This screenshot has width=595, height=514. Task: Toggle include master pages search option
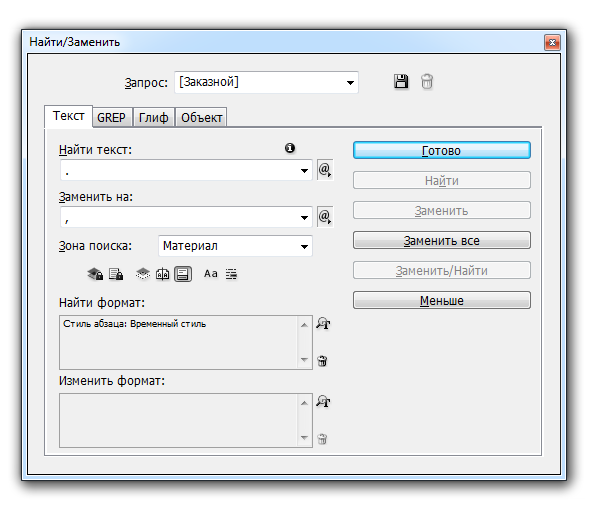point(162,274)
